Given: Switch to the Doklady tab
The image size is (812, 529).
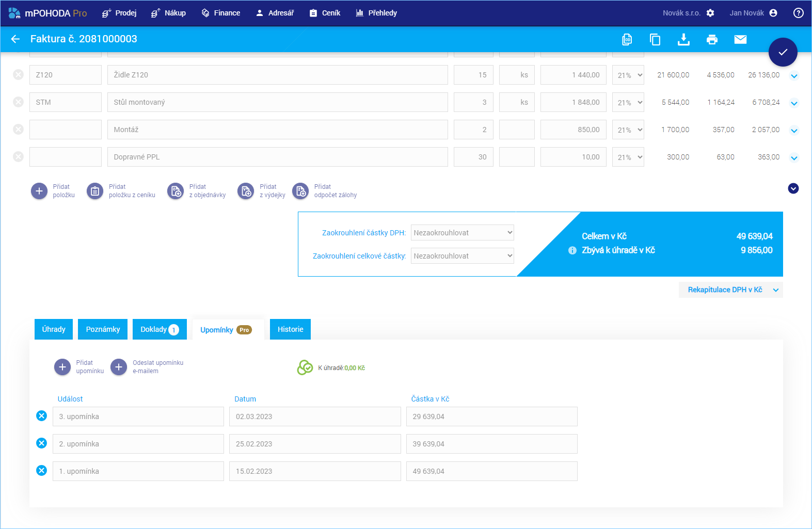Looking at the screenshot, I should click(160, 329).
